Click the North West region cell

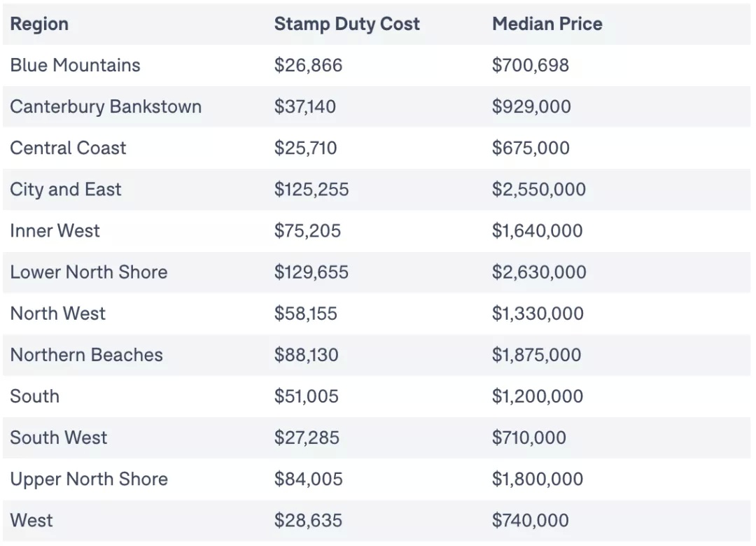coord(58,314)
